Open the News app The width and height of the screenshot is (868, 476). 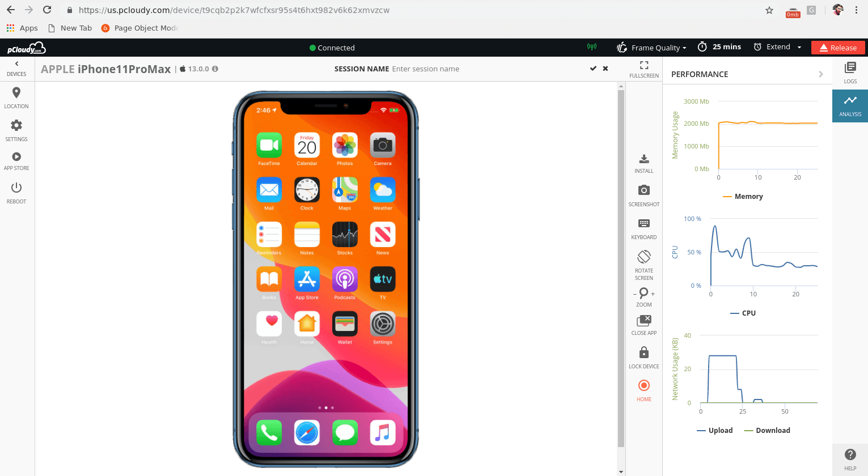(383, 235)
